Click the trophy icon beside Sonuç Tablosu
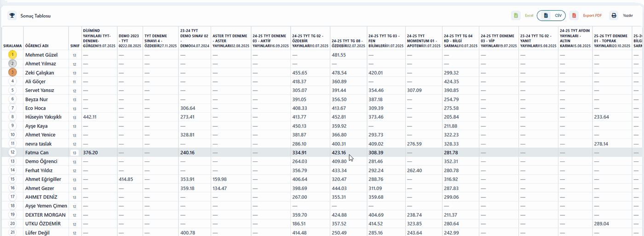The image size is (644, 236). point(11,16)
